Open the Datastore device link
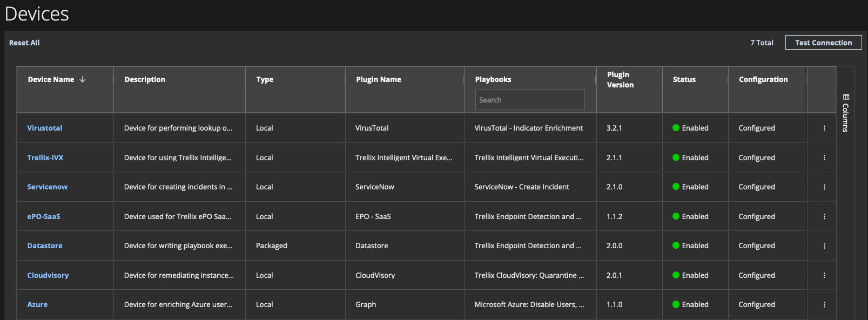Image resolution: width=868 pixels, height=320 pixels. click(45, 246)
